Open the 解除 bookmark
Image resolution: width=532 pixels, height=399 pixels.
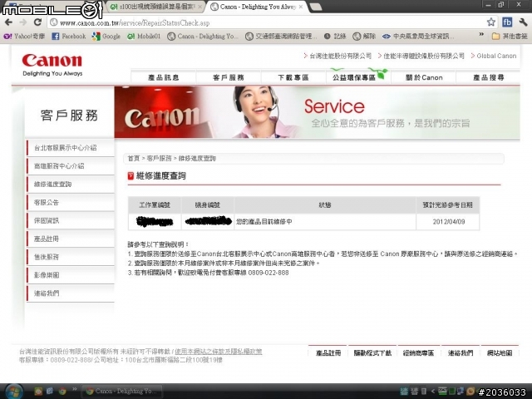(x=364, y=36)
